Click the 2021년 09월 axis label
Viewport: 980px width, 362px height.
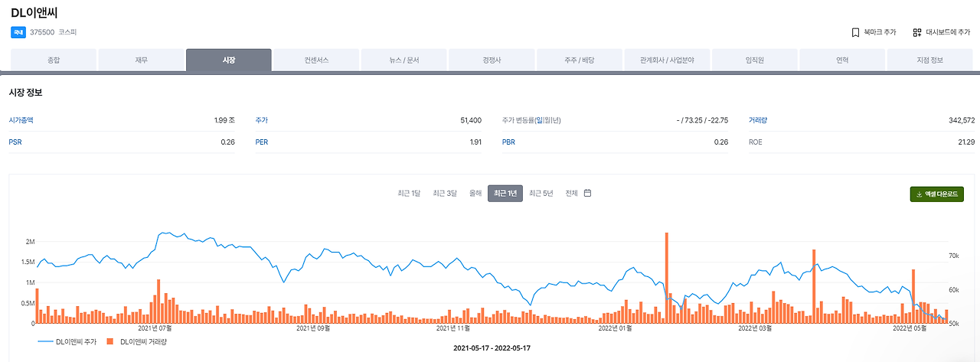tap(313, 328)
